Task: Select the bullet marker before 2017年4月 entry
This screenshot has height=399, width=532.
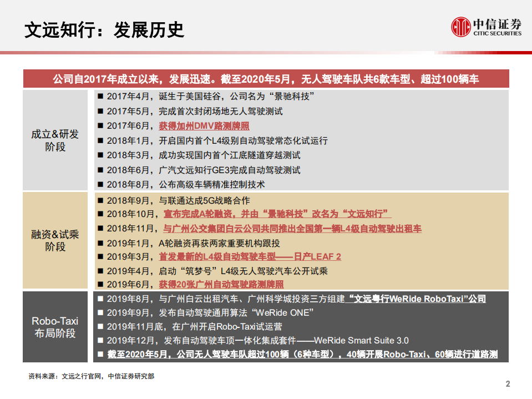Action: tap(100, 95)
